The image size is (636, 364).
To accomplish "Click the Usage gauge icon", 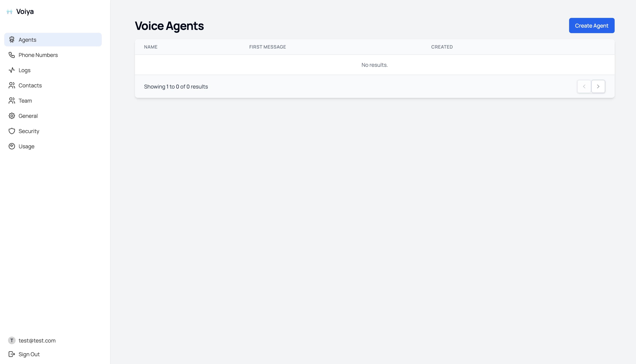I will 12,146.
